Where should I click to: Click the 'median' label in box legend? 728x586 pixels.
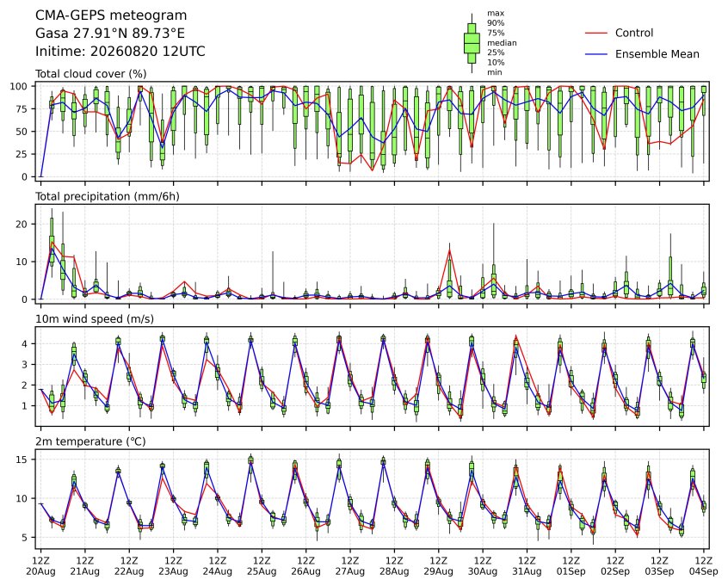click(x=502, y=43)
